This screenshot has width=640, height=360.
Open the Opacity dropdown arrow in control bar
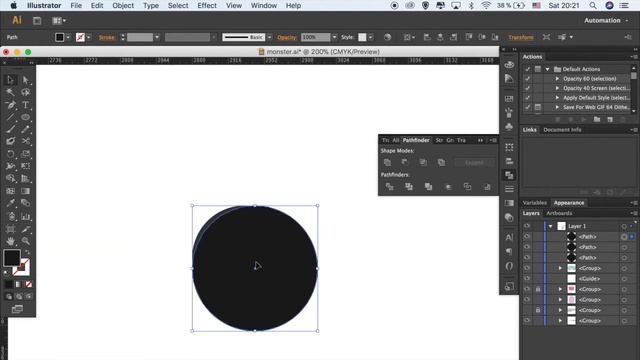point(335,37)
